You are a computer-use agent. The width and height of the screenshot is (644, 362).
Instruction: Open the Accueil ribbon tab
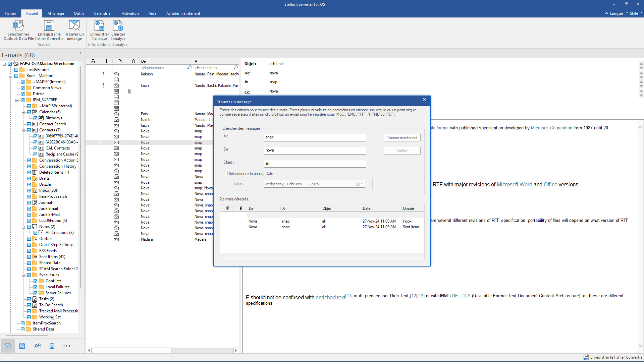32,13
